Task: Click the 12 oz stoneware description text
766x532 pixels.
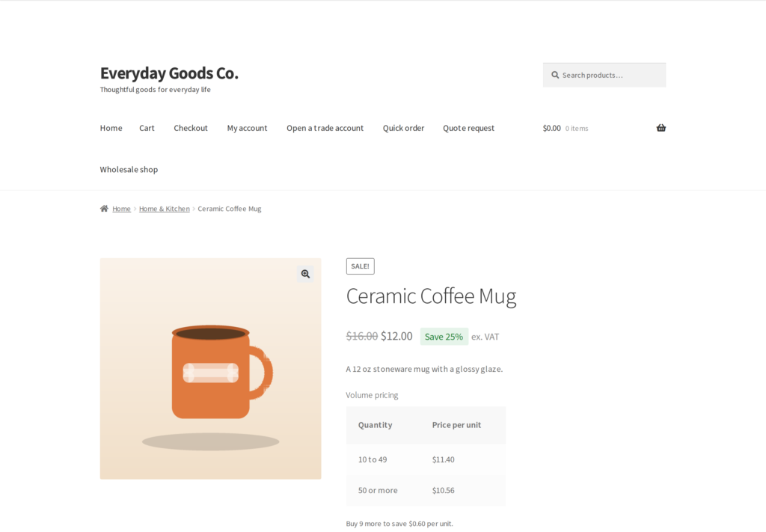Action: pyautogui.click(x=424, y=370)
